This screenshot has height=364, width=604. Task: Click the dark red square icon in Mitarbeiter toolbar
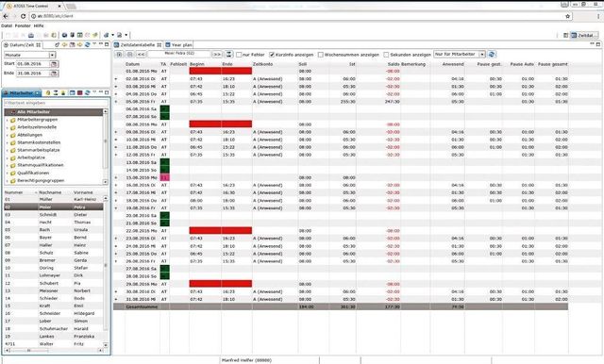79,92
